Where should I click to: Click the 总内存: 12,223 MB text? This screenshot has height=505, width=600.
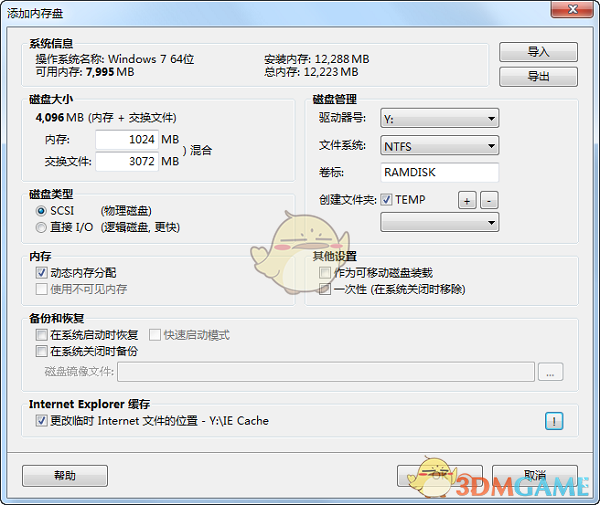click(x=311, y=72)
